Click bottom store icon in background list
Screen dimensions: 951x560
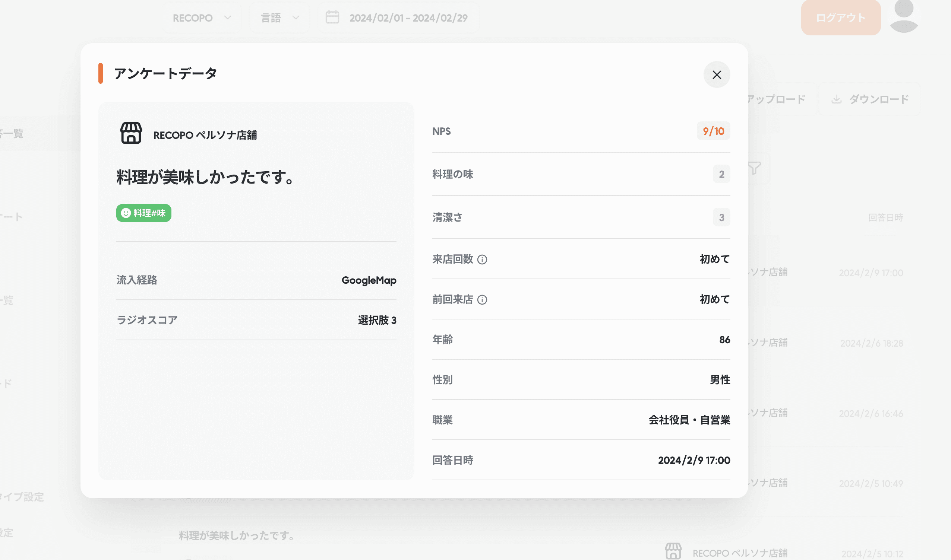[x=673, y=551]
